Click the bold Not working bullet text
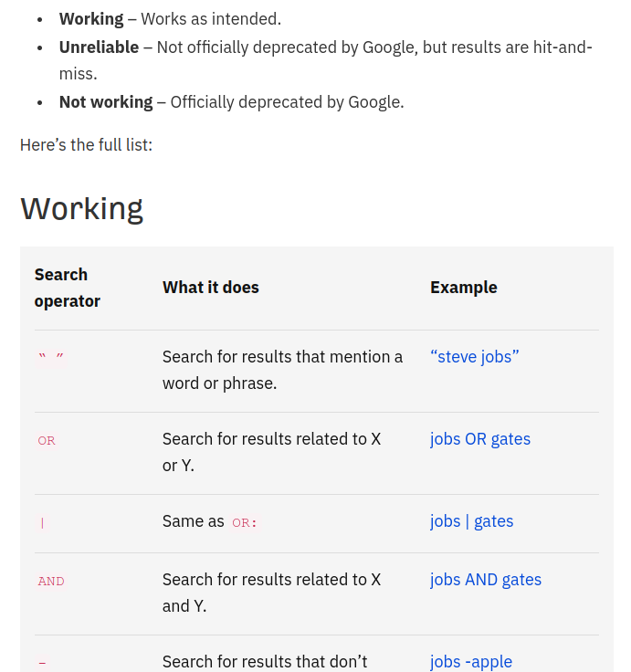631x672 pixels. (x=106, y=102)
